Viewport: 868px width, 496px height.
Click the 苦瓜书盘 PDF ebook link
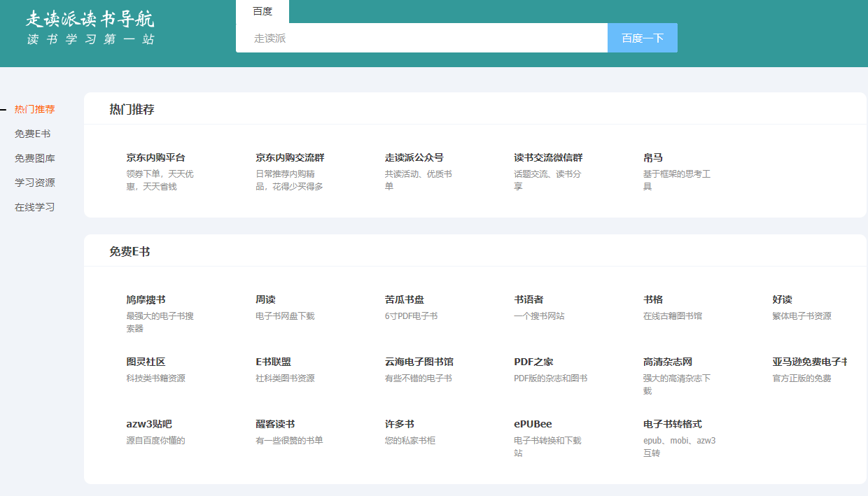click(404, 299)
